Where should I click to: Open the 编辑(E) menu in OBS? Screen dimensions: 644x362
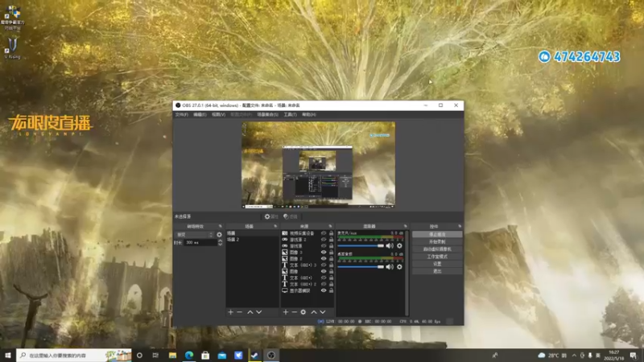tap(200, 114)
